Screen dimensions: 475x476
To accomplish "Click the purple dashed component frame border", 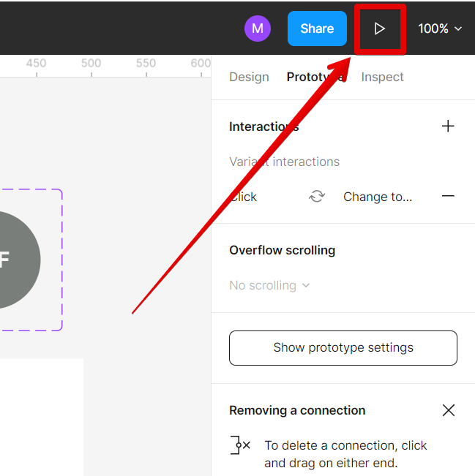I will (62, 260).
